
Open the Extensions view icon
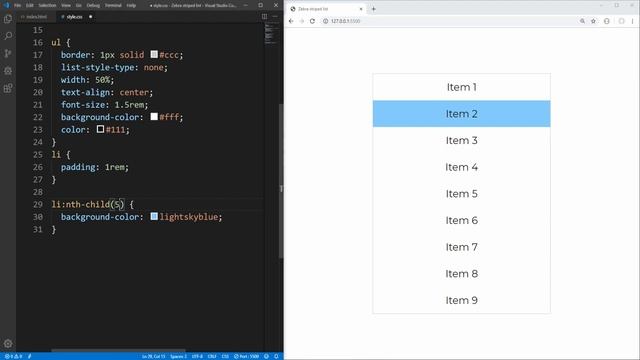point(8,88)
